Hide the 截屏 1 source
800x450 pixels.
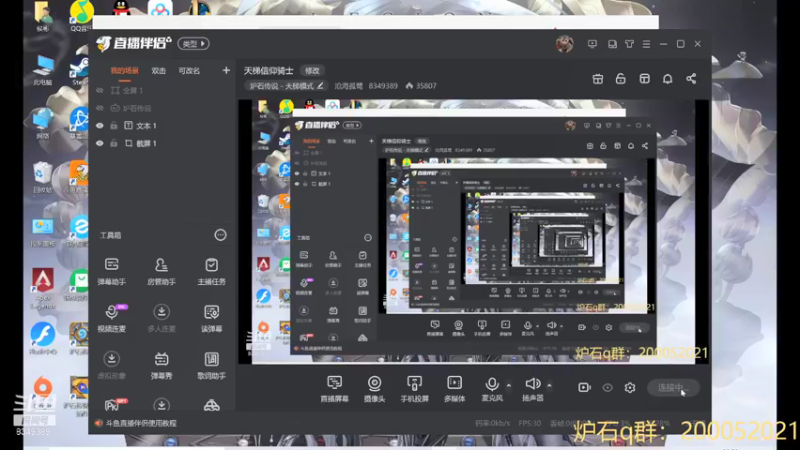point(100,143)
